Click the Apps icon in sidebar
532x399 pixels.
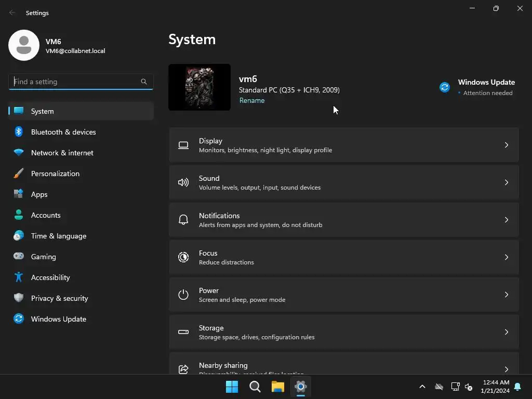19,194
